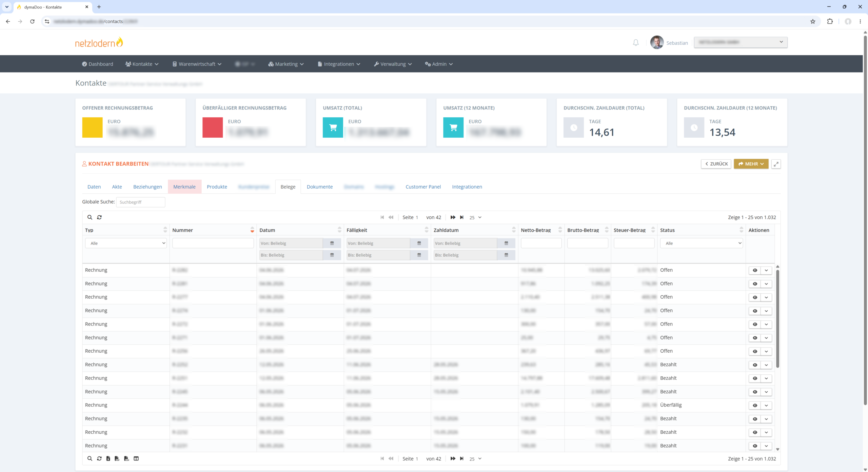Click into the Globale Suche input field
Screen dimensions: 868x472
140,202
